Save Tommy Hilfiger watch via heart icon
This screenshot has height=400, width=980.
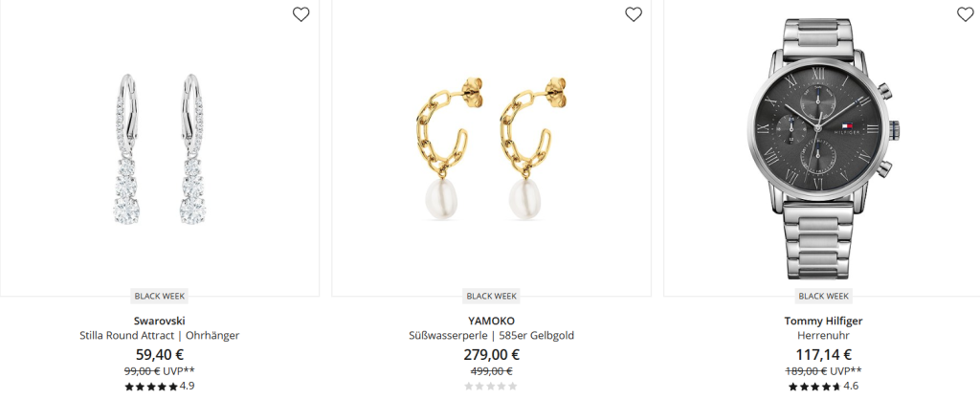tap(966, 14)
